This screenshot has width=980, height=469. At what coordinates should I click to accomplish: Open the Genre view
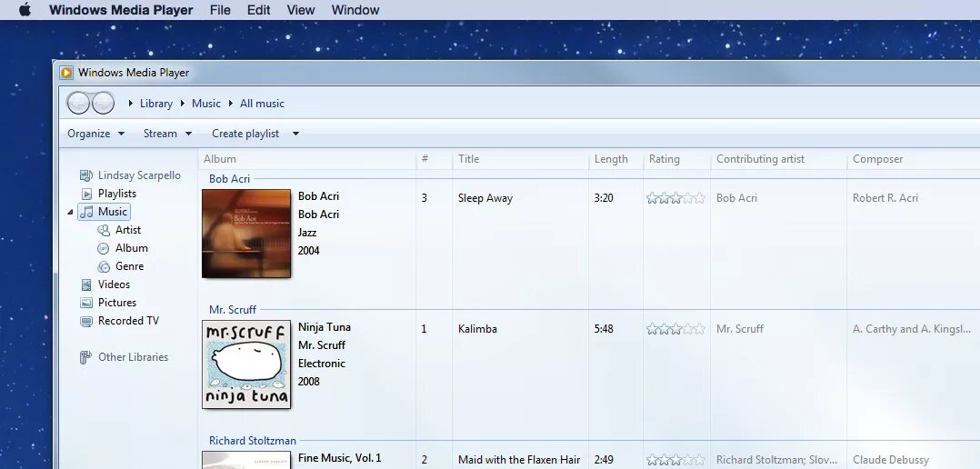coord(129,266)
